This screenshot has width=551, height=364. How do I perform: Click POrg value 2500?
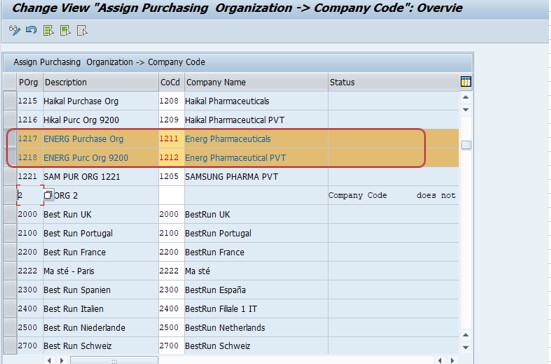(x=27, y=327)
